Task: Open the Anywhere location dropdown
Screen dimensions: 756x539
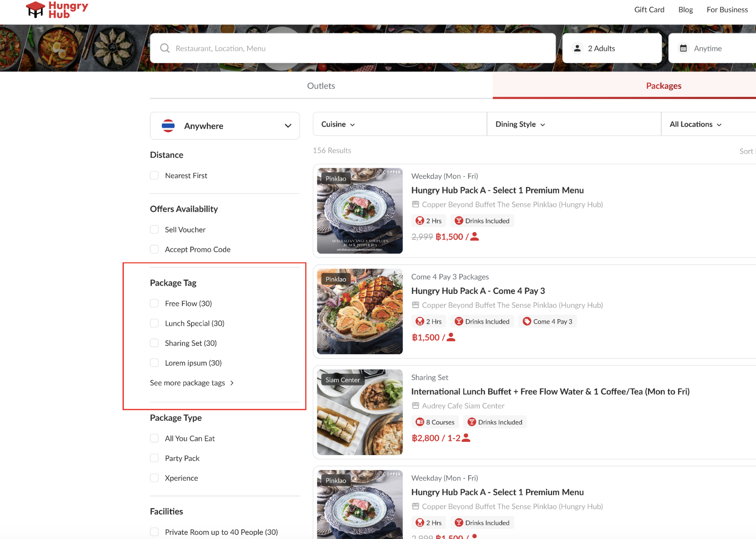Action: (225, 126)
